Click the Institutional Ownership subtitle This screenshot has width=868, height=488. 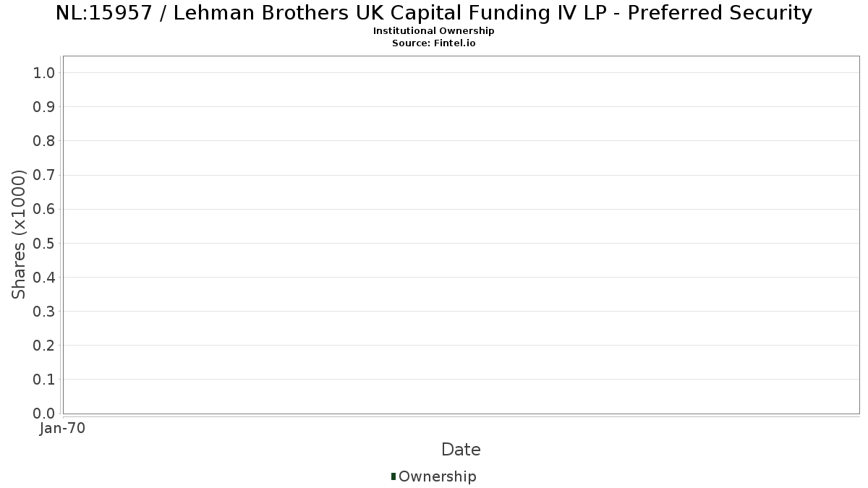click(x=433, y=31)
